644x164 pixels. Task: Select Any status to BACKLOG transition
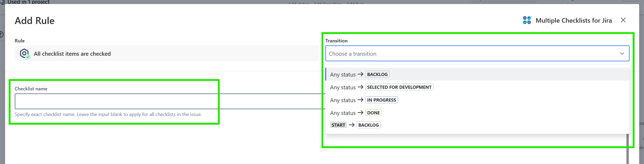pos(477,74)
